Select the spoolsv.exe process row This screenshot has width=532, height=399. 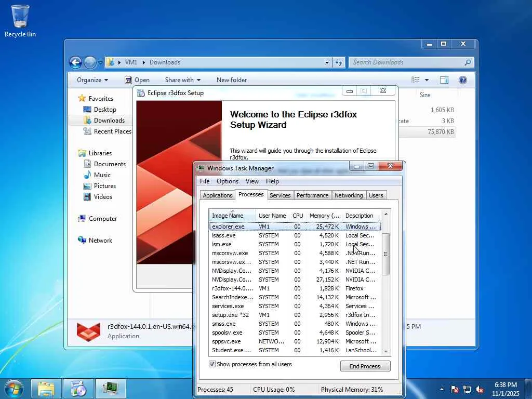click(295, 332)
